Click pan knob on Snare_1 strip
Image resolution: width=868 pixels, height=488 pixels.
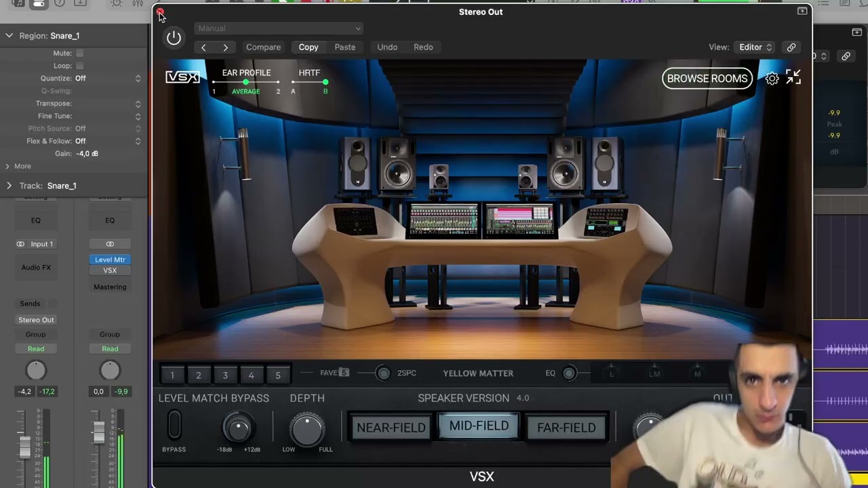click(36, 370)
